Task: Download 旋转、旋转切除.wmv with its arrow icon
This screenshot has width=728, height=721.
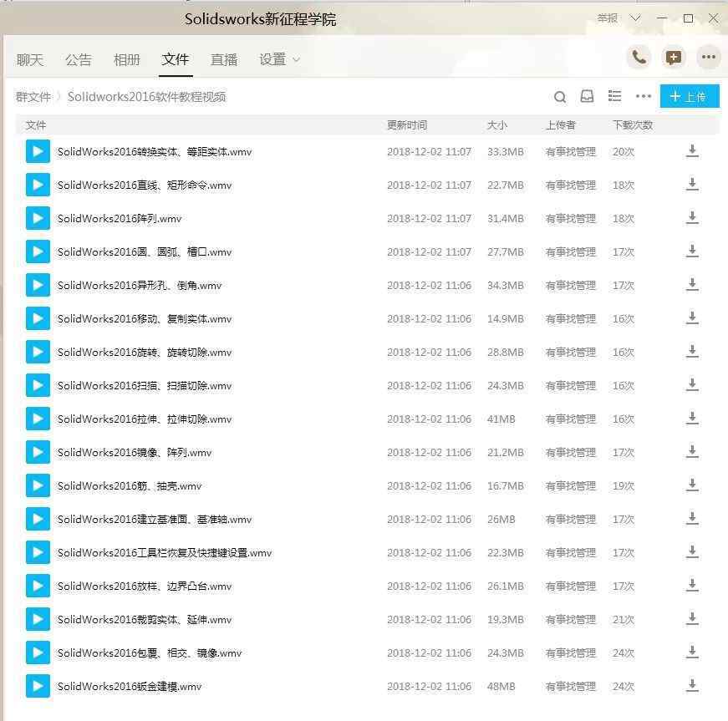Action: coord(692,351)
